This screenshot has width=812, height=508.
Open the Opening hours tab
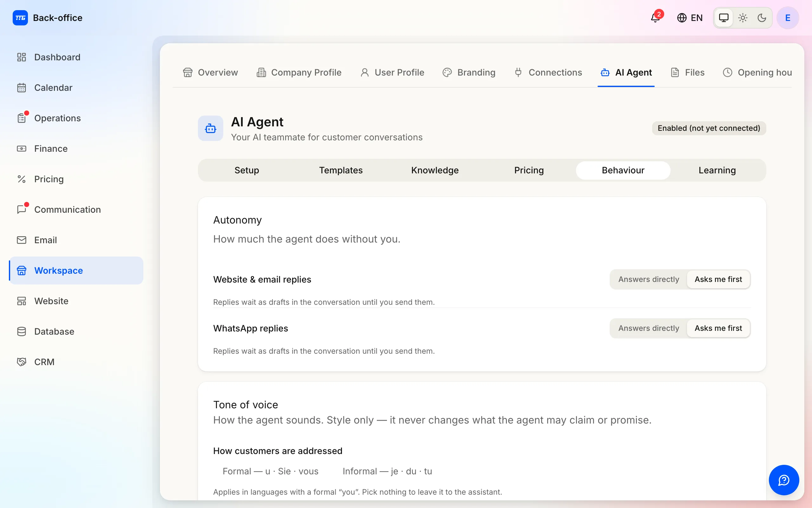757,73
